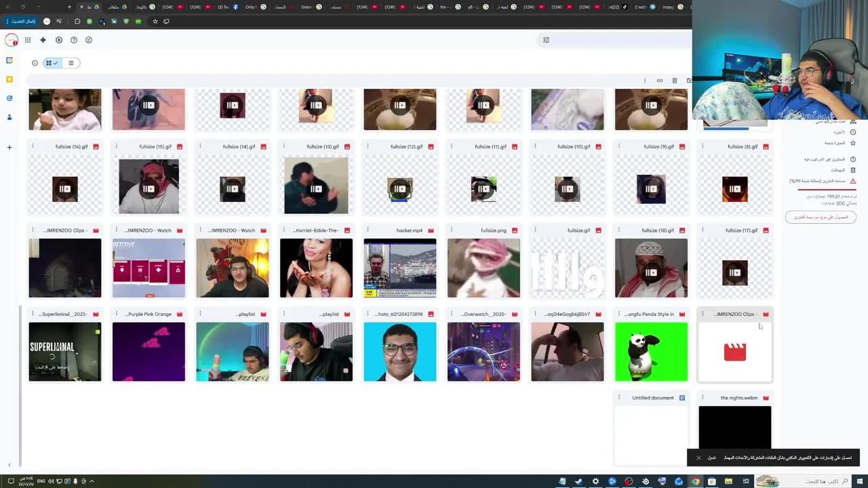Click the copy link icon in selection toolbar
The height and width of the screenshot is (488, 868).
[659, 81]
